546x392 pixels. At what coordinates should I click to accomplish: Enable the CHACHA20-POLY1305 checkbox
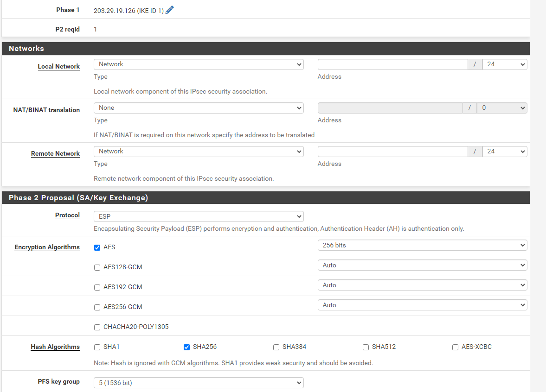pyautogui.click(x=97, y=327)
